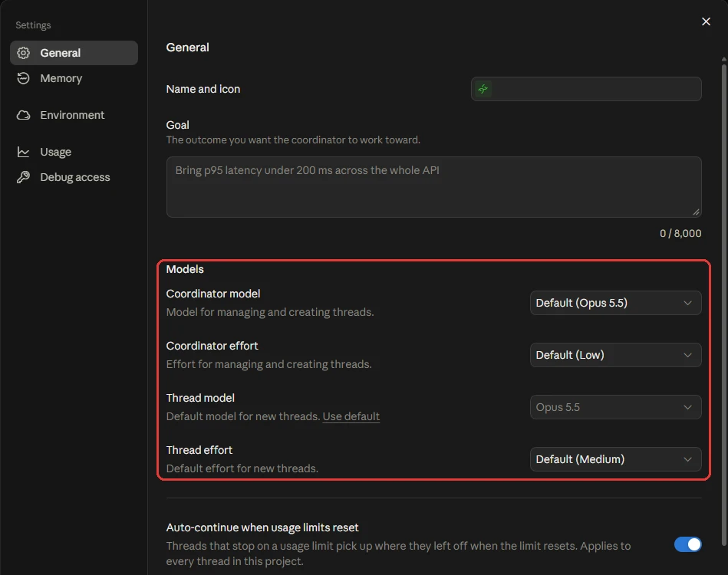Image resolution: width=728 pixels, height=575 pixels.
Task: Click into the Goal text area
Action: click(433, 187)
